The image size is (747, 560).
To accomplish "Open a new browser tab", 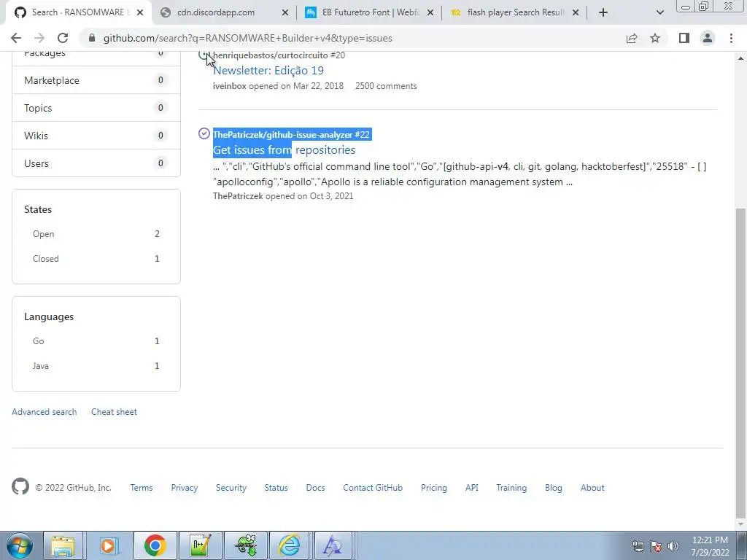I will pyautogui.click(x=603, y=12).
